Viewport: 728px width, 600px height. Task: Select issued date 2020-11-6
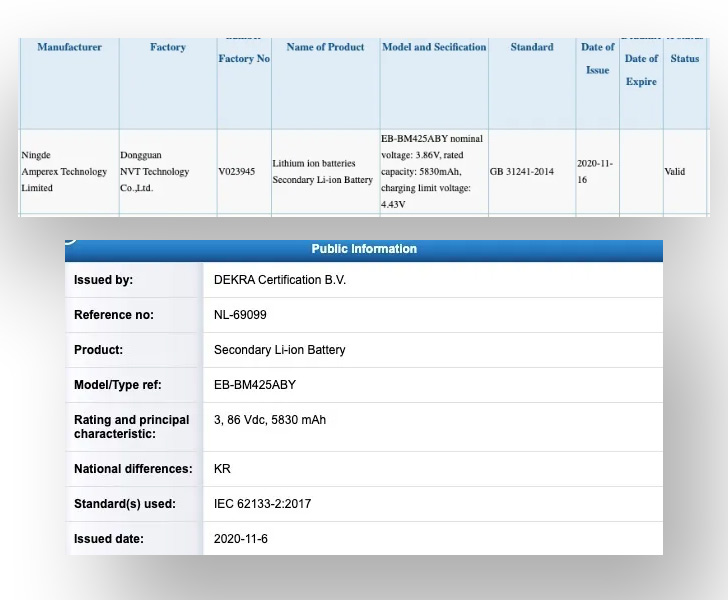(x=240, y=539)
